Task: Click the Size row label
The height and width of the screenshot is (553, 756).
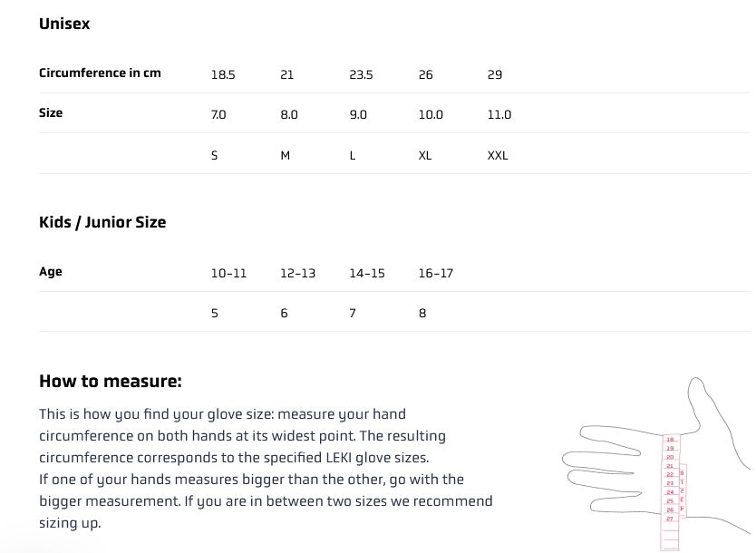Action: (51, 113)
